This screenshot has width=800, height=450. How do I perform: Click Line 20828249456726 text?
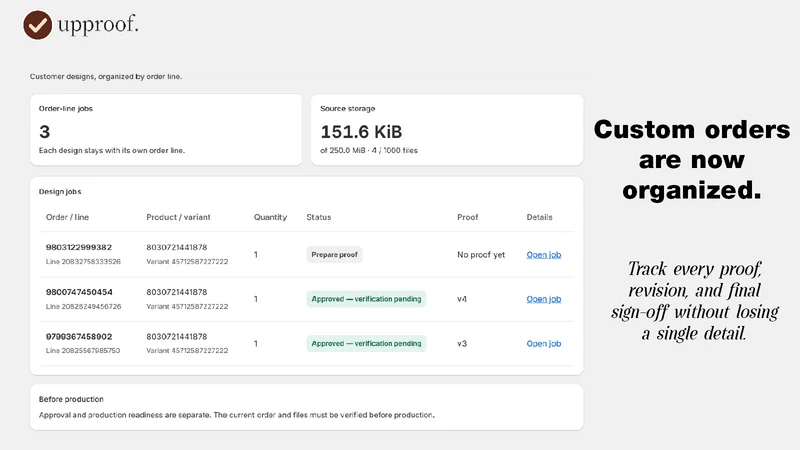click(83, 307)
